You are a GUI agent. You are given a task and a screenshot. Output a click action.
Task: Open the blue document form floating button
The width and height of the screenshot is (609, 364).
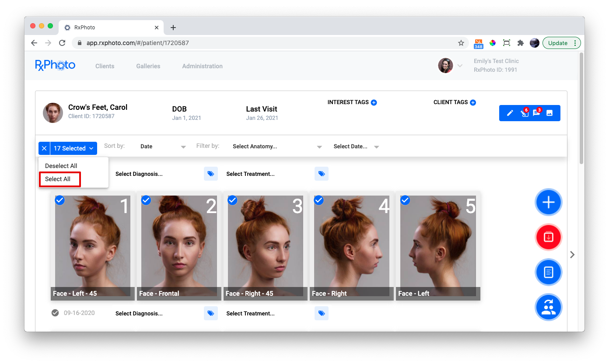[548, 272]
